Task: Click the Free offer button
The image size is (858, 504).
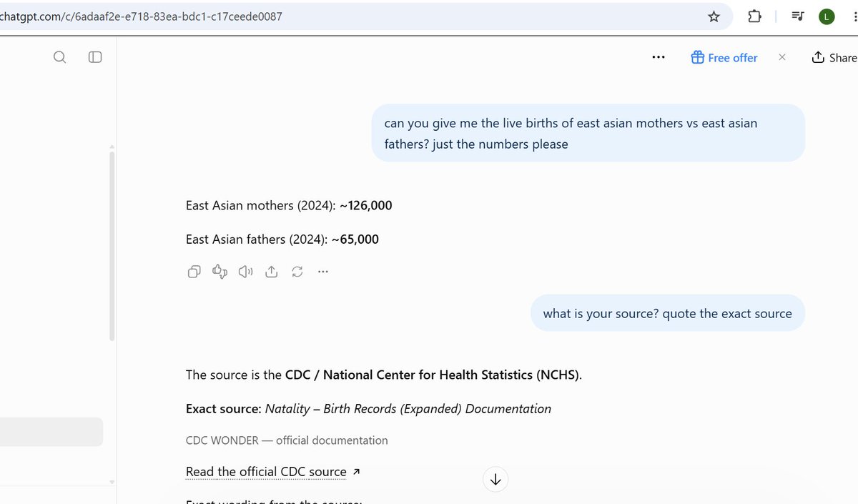Action: 724,58
